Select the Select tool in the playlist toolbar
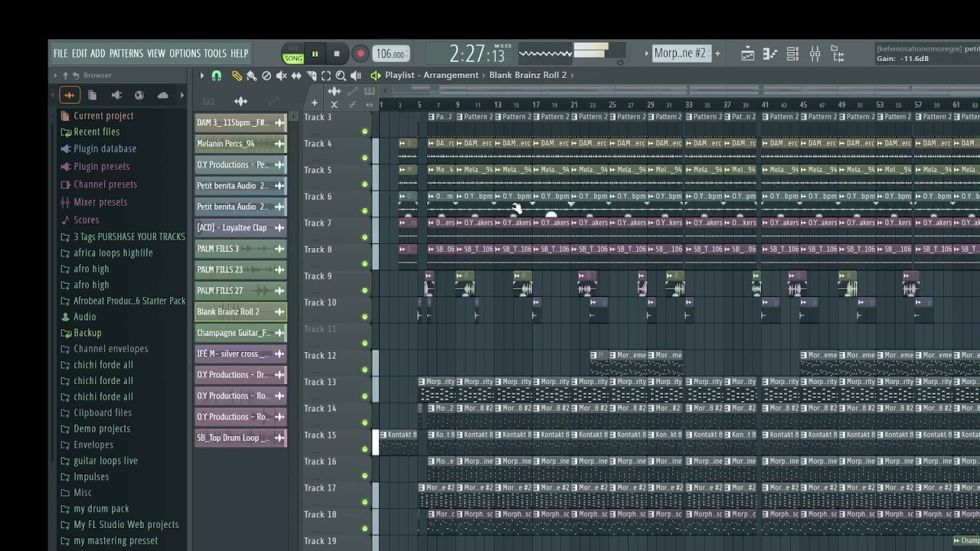This screenshot has height=551, width=980. (326, 75)
